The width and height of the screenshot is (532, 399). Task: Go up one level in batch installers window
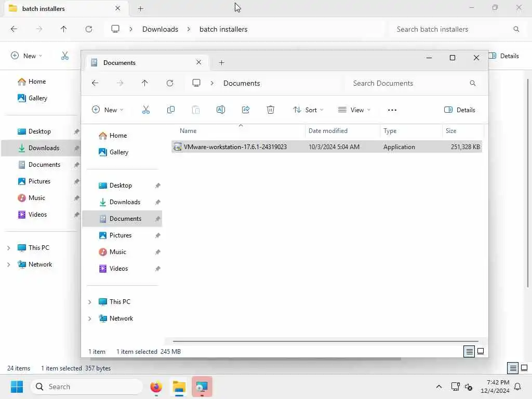[x=63, y=29]
